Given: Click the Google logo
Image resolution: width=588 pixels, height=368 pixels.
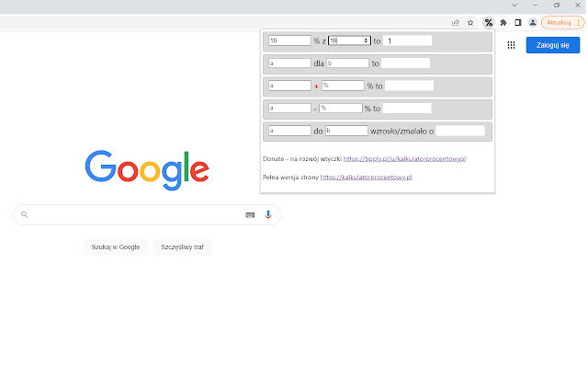Looking at the screenshot, I should (147, 170).
